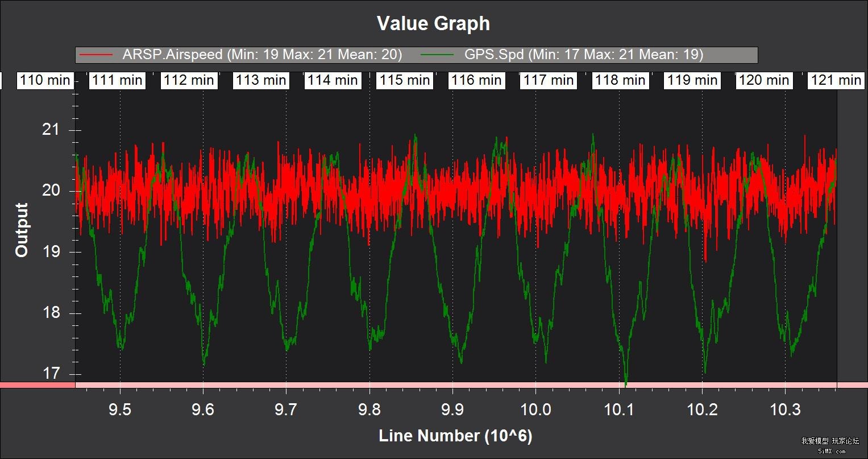The width and height of the screenshot is (868, 459).
Task: Click the 17 value on Y axis
Action: 51,374
